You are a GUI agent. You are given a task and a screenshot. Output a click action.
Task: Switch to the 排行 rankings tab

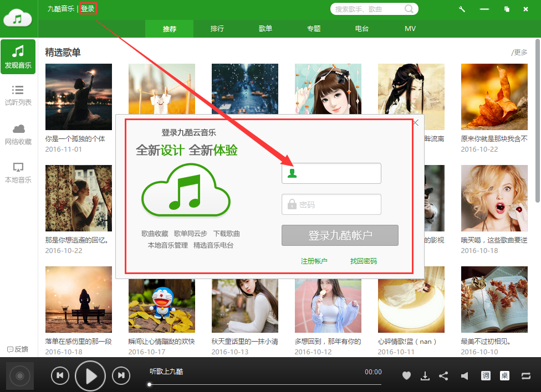tap(217, 28)
